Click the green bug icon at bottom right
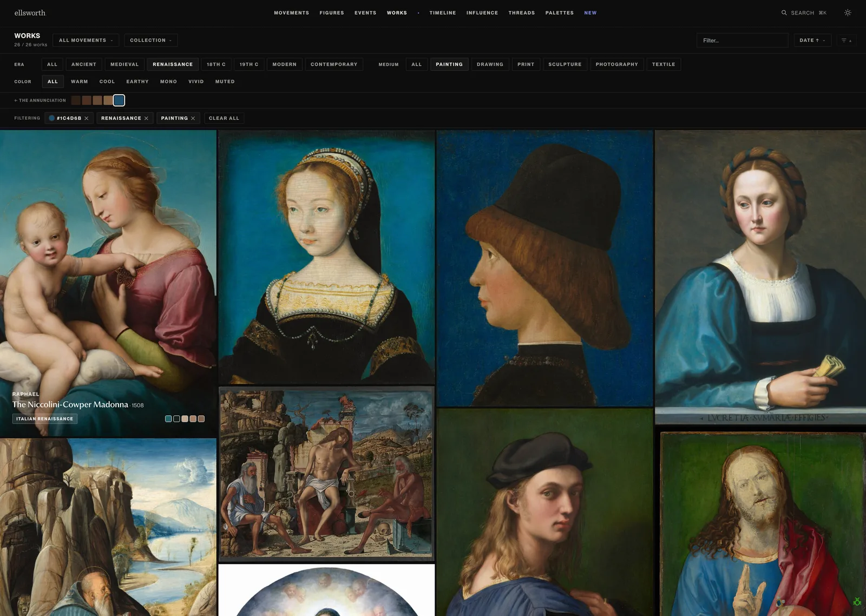Image resolution: width=866 pixels, height=616 pixels. coord(857,601)
